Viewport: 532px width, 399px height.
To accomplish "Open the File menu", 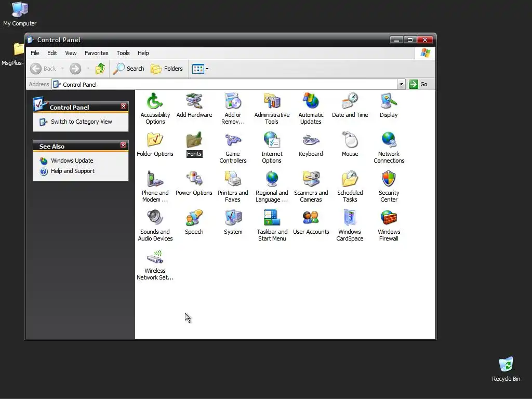I will click(x=35, y=53).
